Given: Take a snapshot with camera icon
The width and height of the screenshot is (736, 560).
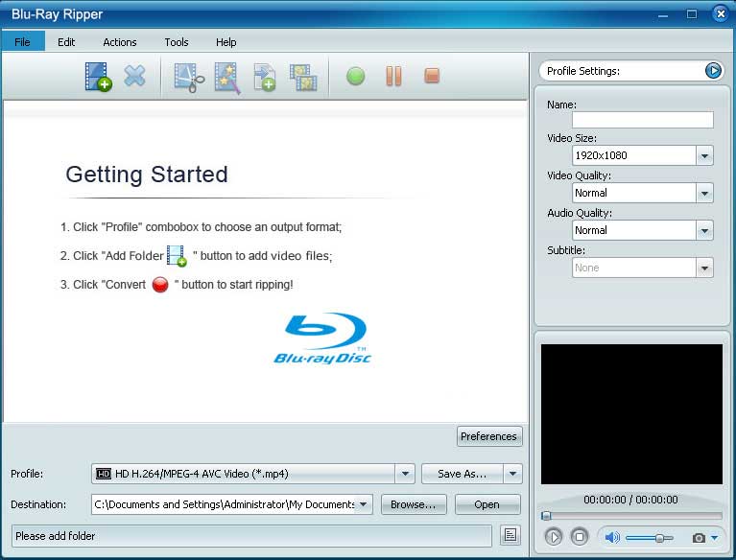Looking at the screenshot, I should click(x=699, y=538).
